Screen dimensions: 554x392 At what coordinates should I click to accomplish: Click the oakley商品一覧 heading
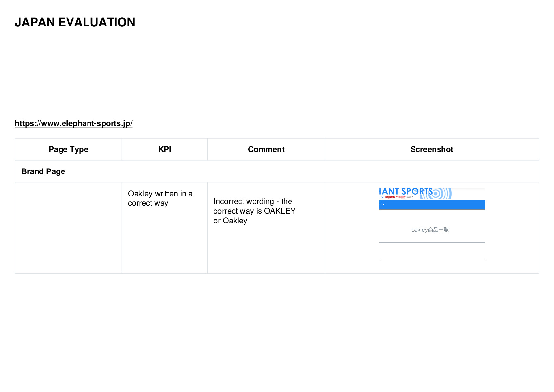point(430,230)
